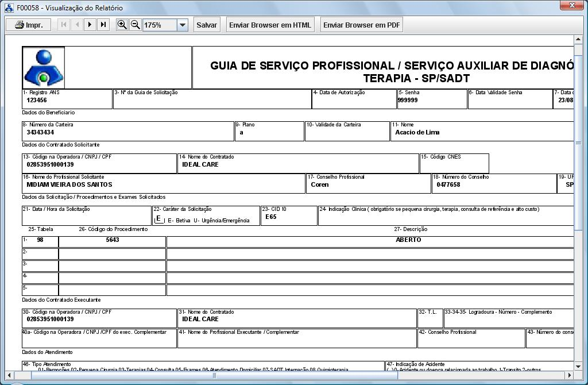Click the 27- Descrição column header
588x385 pixels.
click(x=411, y=229)
